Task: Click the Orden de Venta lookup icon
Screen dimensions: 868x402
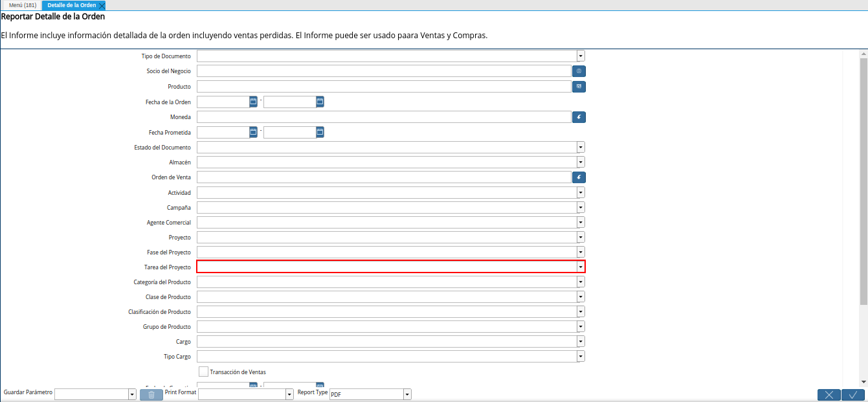Action: (x=579, y=177)
